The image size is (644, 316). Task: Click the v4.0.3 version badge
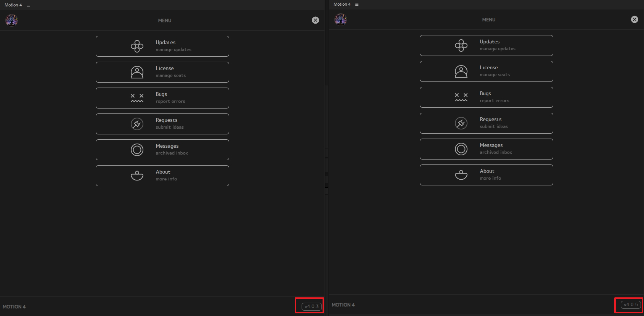(312, 306)
